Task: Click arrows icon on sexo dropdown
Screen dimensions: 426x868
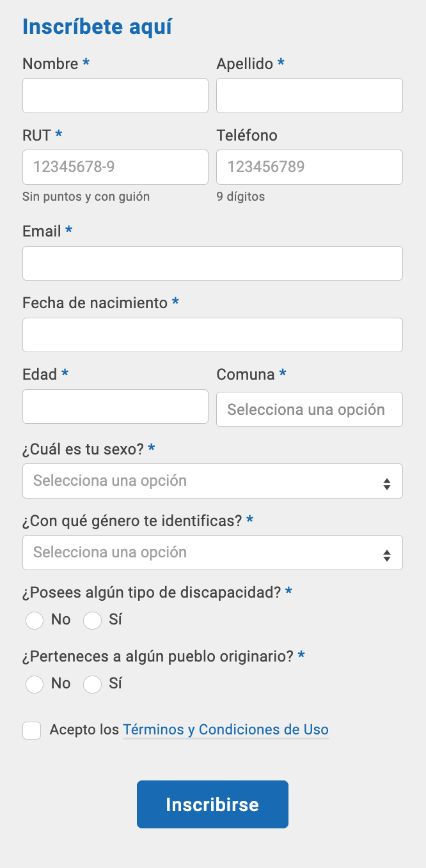Action: [386, 484]
